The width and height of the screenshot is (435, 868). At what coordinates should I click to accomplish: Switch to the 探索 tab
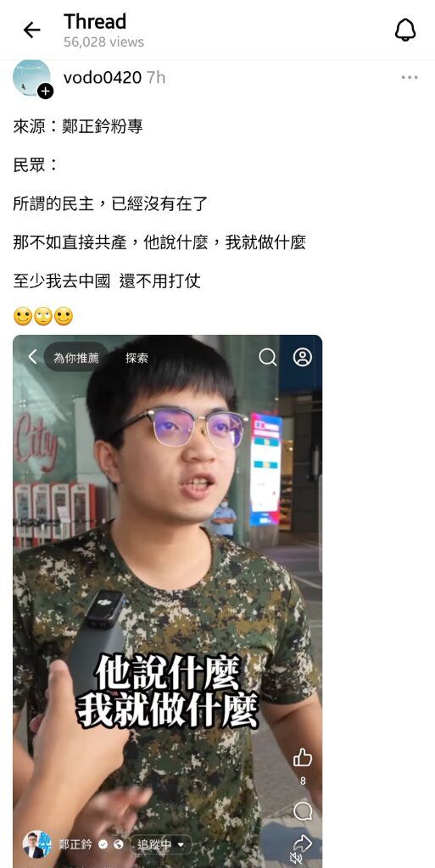point(137,359)
